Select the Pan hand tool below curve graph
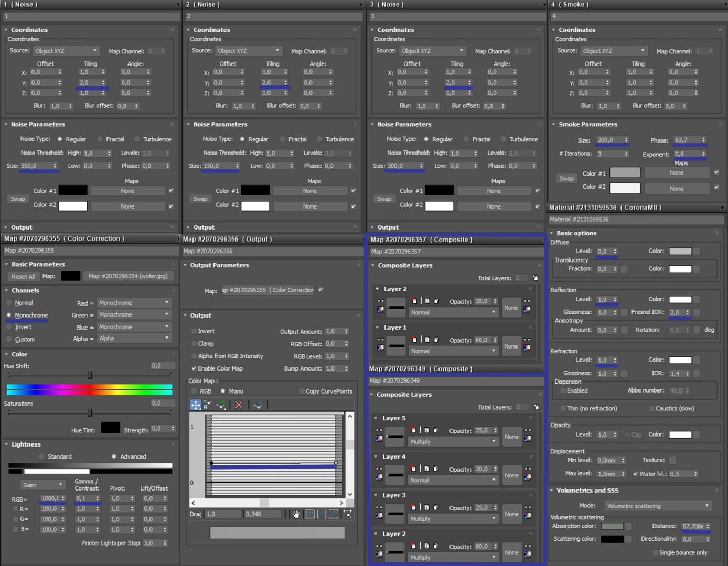This screenshot has height=566, width=728. [296, 514]
